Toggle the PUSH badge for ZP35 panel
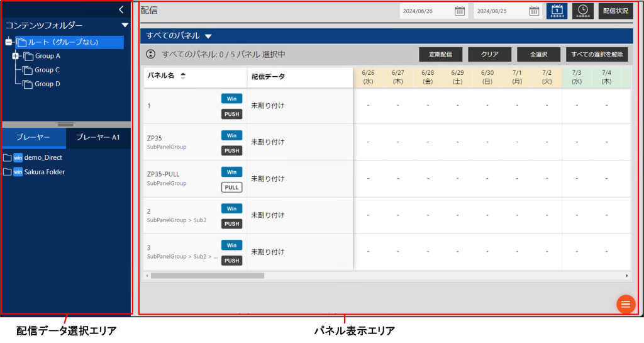The height and width of the screenshot is (343, 644). [x=231, y=151]
